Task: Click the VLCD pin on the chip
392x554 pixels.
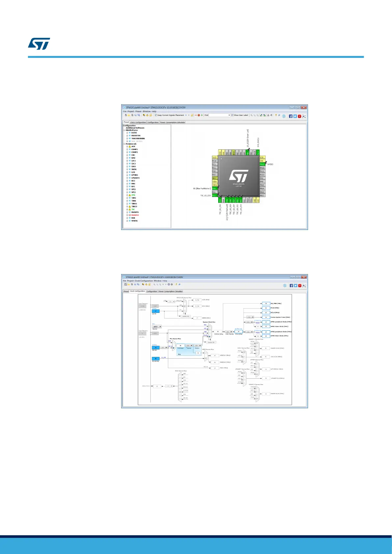Action: tap(215, 157)
